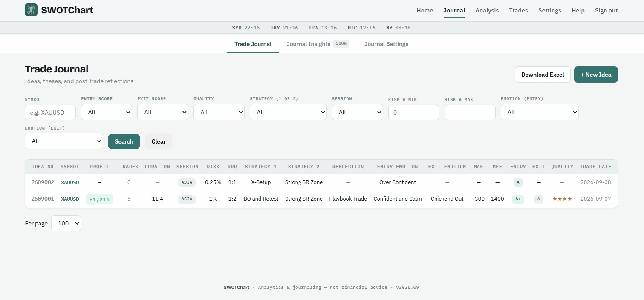
Task: Click the Quality column header
Action: point(562,167)
